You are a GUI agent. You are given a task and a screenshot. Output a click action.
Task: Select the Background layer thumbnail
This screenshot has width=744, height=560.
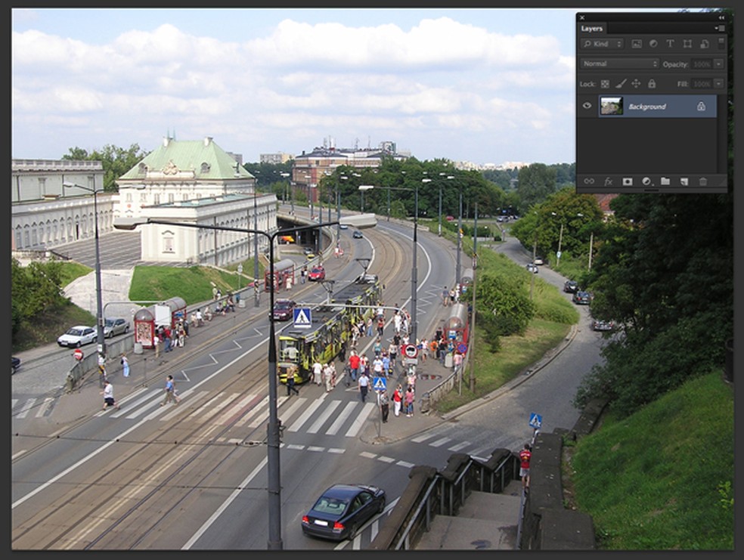click(611, 107)
